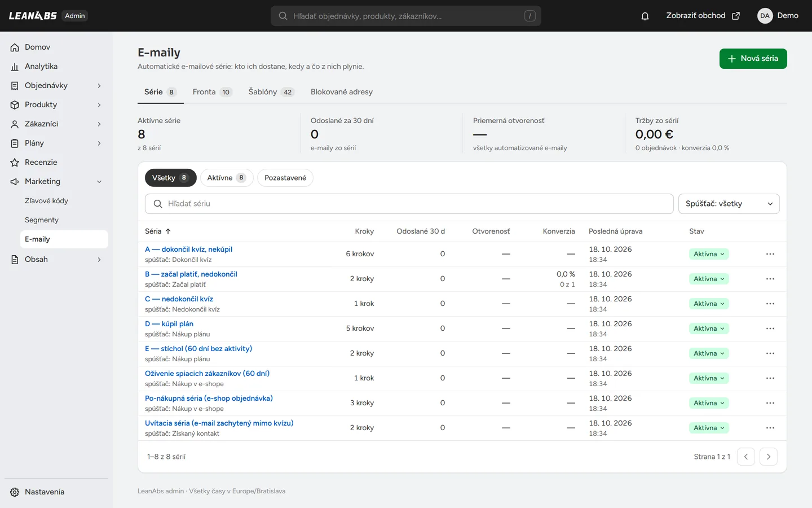The width and height of the screenshot is (812, 508).
Task: Open Spúšťač: všetky filter dropdown
Action: click(729, 204)
